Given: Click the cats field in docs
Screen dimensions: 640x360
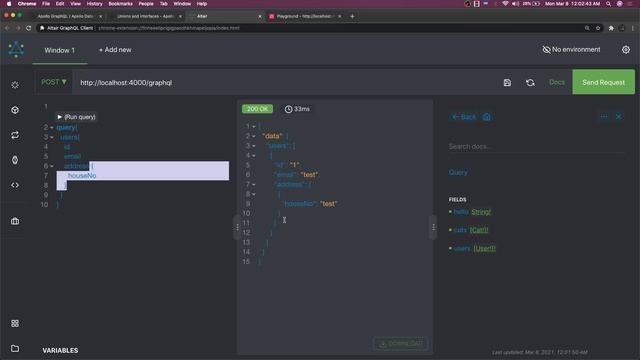Looking at the screenshot, I should (460, 230).
